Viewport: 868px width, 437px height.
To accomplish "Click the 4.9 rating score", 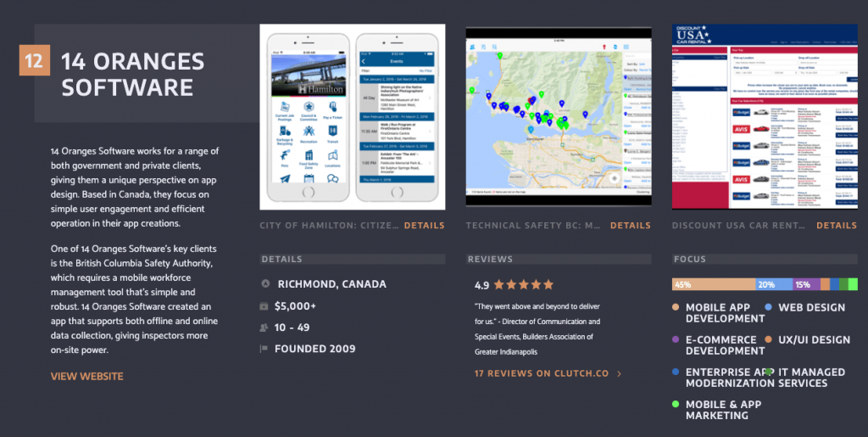I will tap(481, 286).
